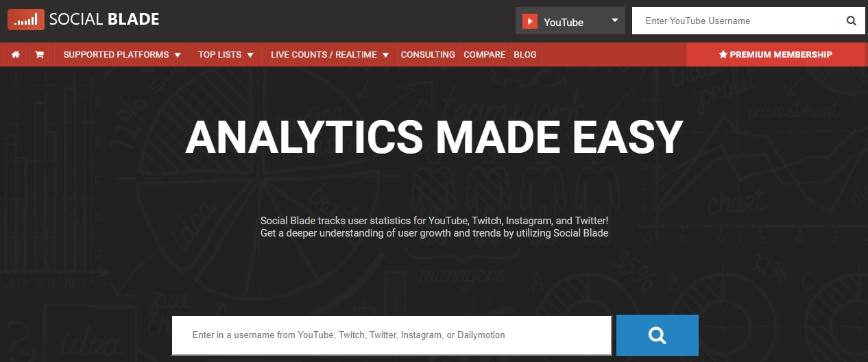Open the Blog page

tap(525, 55)
